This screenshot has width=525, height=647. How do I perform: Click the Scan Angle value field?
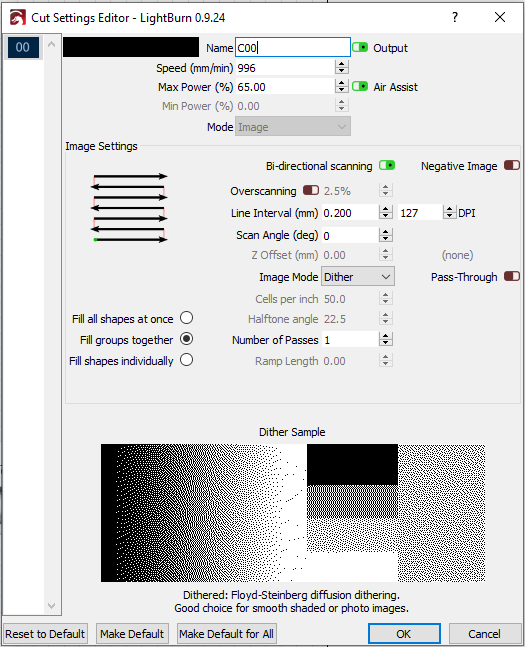(x=350, y=235)
